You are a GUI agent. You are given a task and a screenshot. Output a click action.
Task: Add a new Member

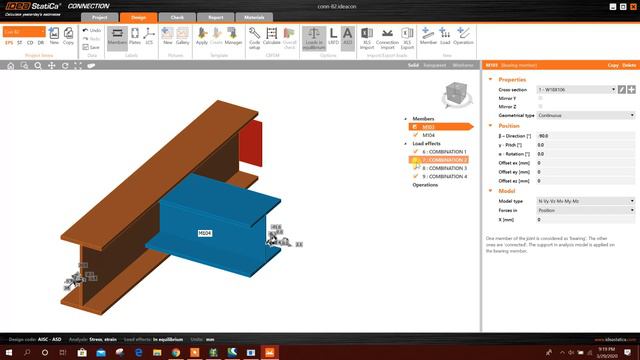[x=428, y=36]
